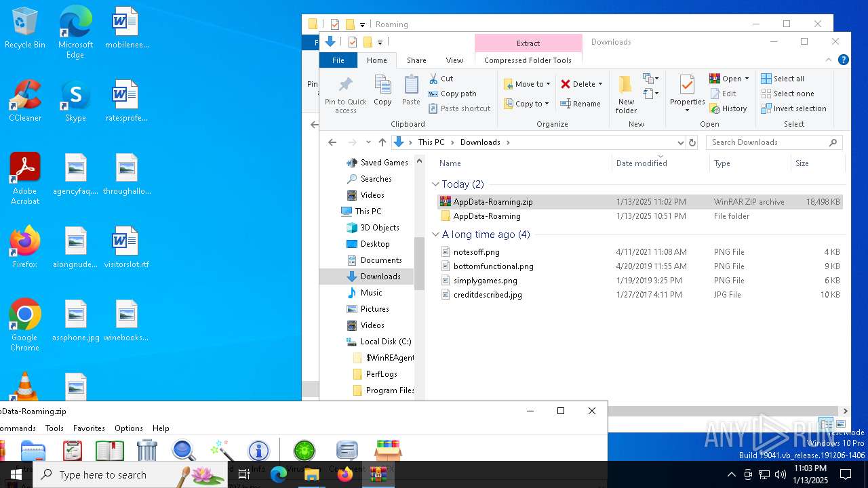Image resolution: width=868 pixels, height=488 pixels.
Task: Switch to the View ribbon tab
Action: (x=455, y=60)
